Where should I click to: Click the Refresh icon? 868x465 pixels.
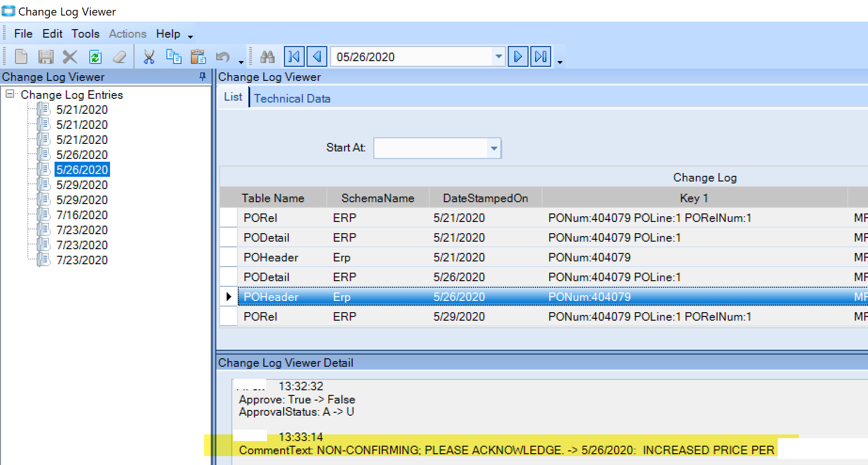click(95, 57)
